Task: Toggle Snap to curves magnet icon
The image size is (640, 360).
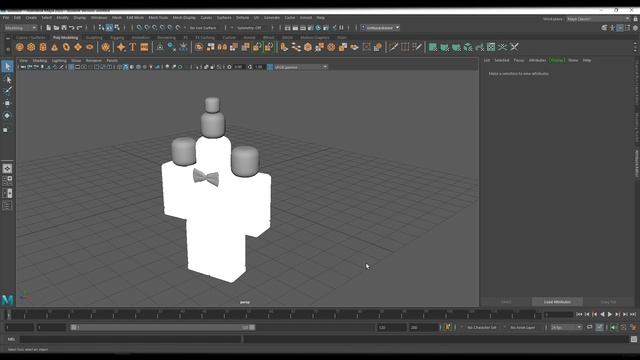Action: coord(147,28)
